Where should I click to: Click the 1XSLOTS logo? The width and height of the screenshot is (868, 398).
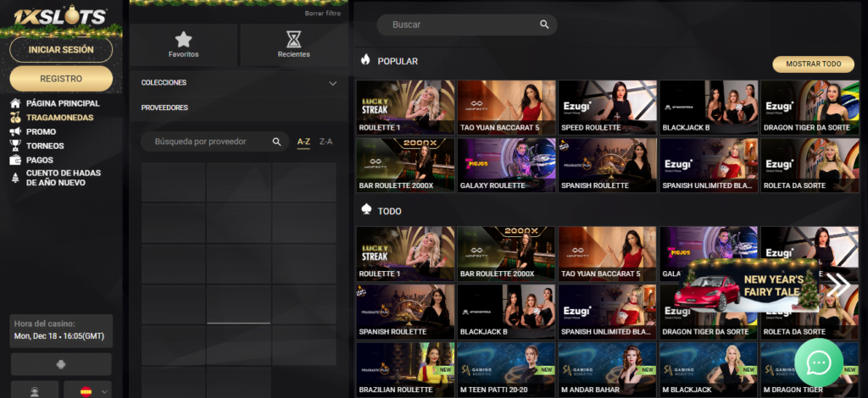(60, 17)
